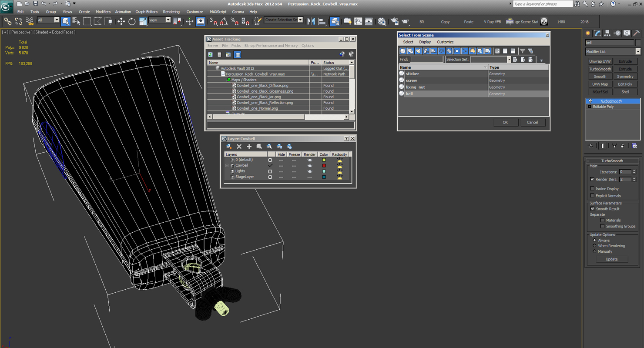Image resolution: width=644 pixels, height=348 pixels.
Task: Select the Select and Uniform Scale tool
Action: 143,21
